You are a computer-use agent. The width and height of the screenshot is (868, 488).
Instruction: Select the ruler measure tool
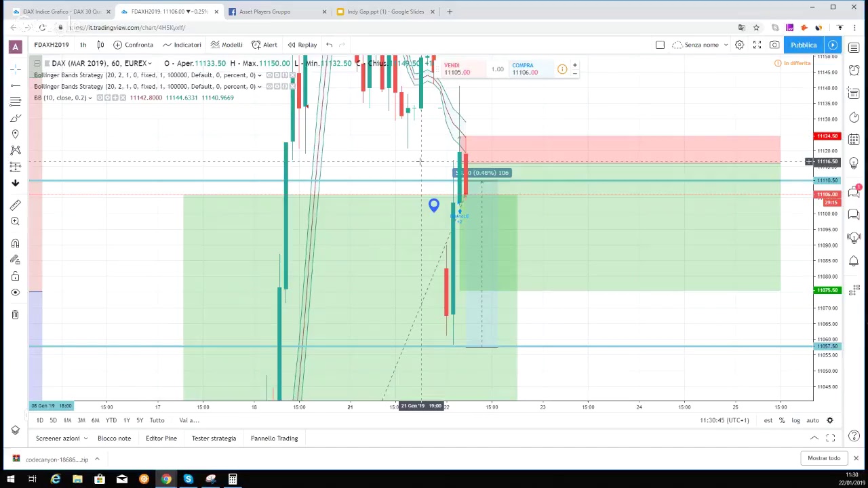tap(15, 205)
